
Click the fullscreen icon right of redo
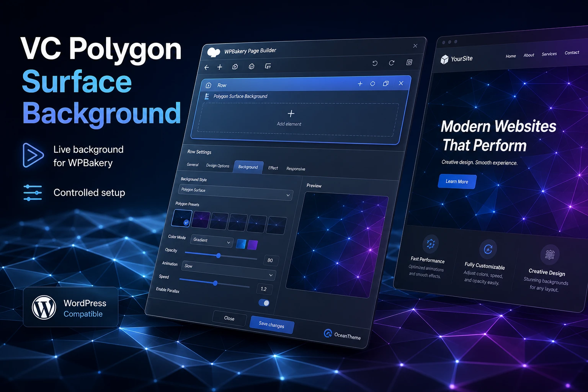click(x=409, y=62)
